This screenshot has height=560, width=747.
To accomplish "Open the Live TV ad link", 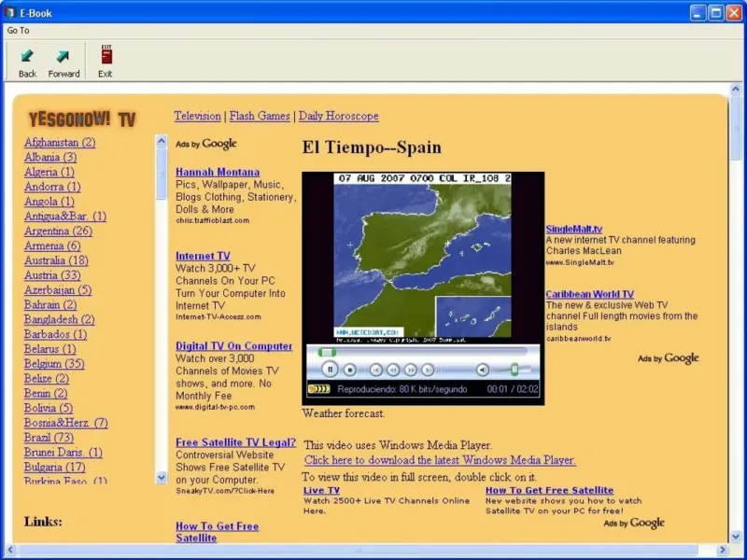I will (321, 490).
